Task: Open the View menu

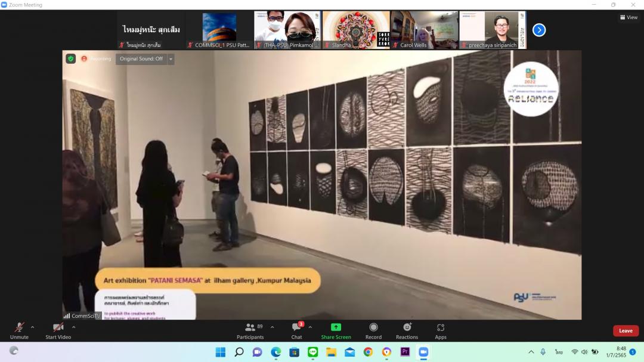Action: [x=628, y=17]
